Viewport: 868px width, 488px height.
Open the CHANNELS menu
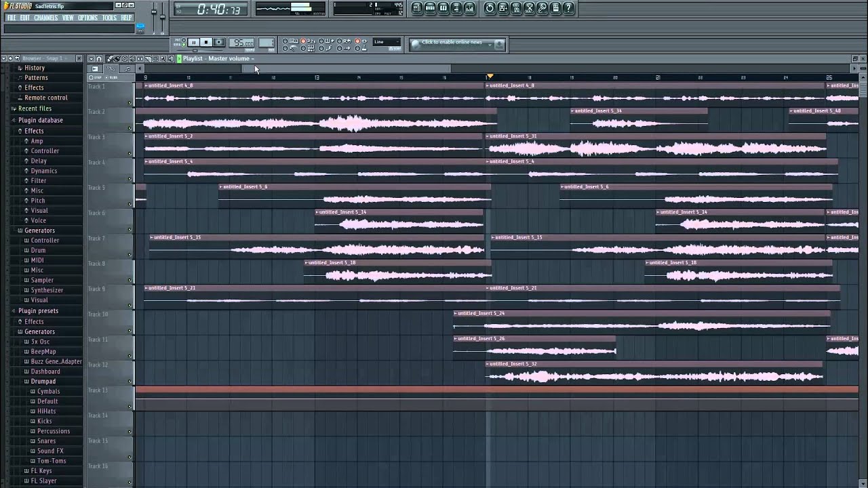[x=46, y=18]
